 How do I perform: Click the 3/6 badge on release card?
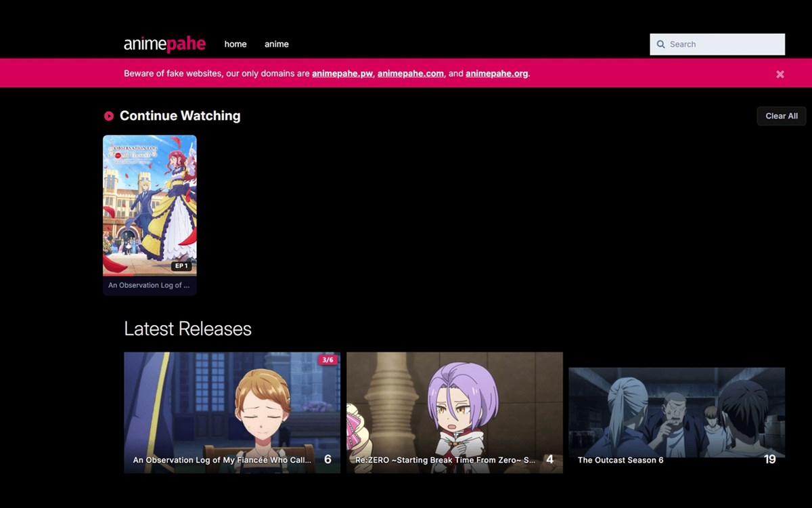coord(328,360)
